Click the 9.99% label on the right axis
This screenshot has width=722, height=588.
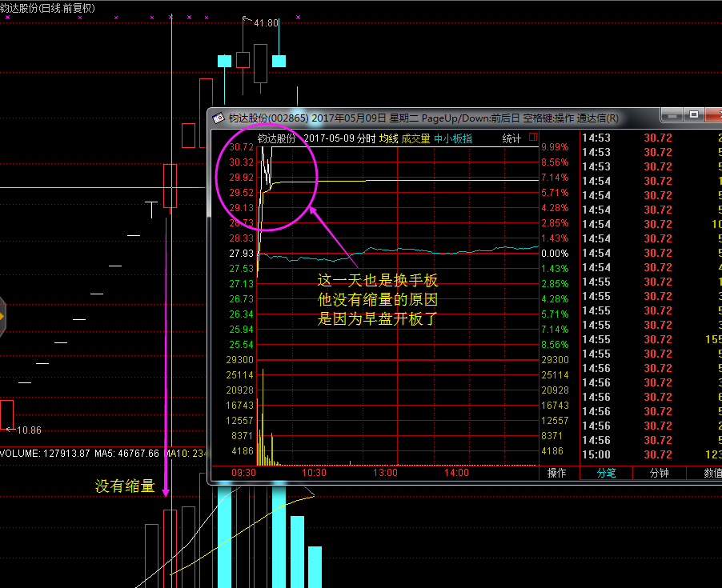pos(555,147)
